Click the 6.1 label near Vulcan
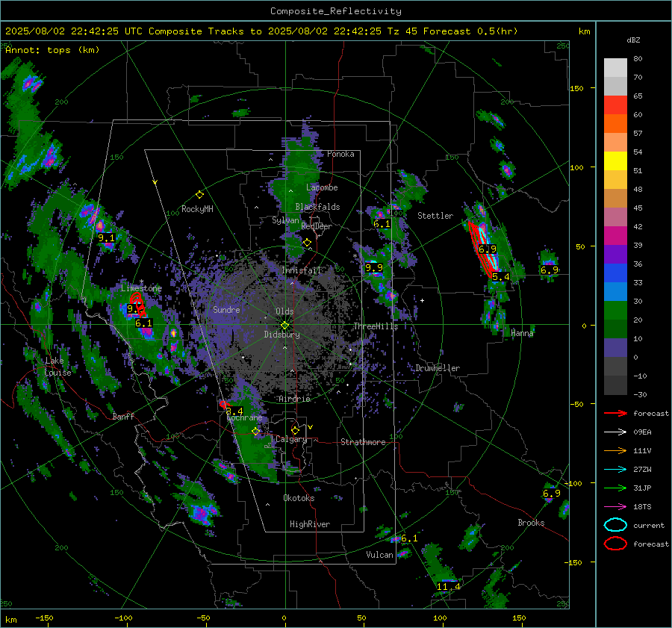This screenshot has height=628, width=672. tap(409, 538)
